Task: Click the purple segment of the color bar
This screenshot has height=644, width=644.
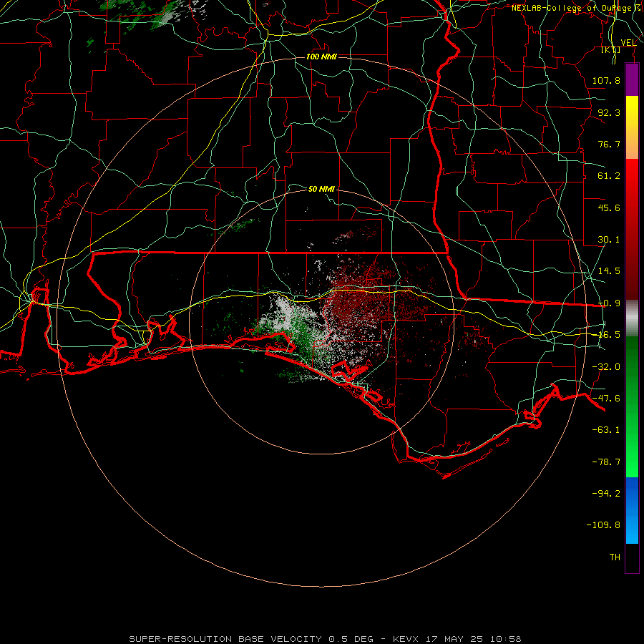Action: tap(632, 79)
